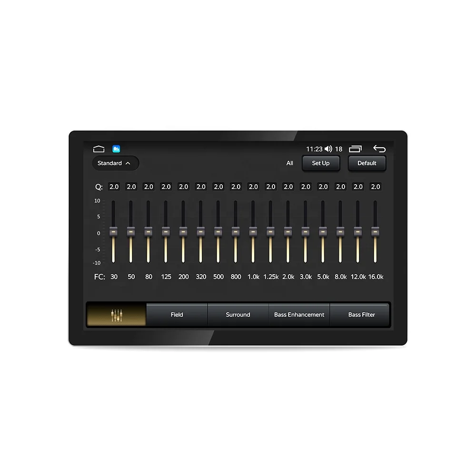The width and height of the screenshot is (476, 476).
Task: Tap the home icon in status bar
Action: [x=99, y=149]
